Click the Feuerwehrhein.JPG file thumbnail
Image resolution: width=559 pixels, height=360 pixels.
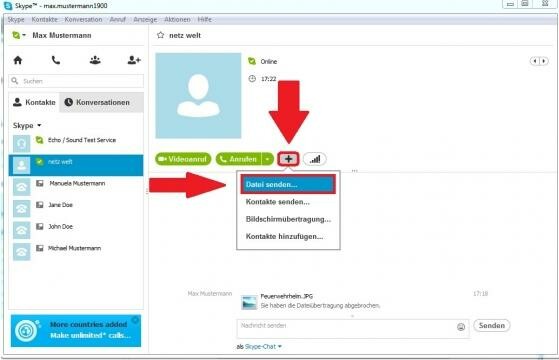249,302
